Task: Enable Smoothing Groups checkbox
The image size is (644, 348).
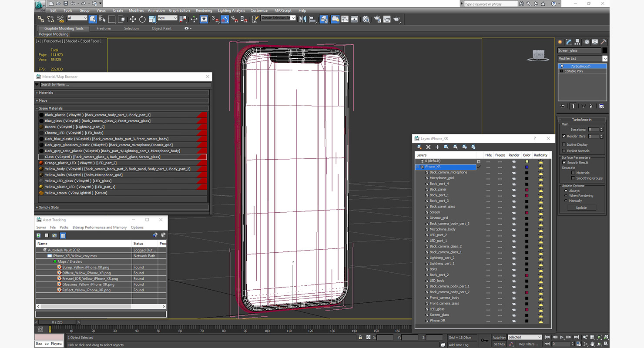Action: coord(573,178)
